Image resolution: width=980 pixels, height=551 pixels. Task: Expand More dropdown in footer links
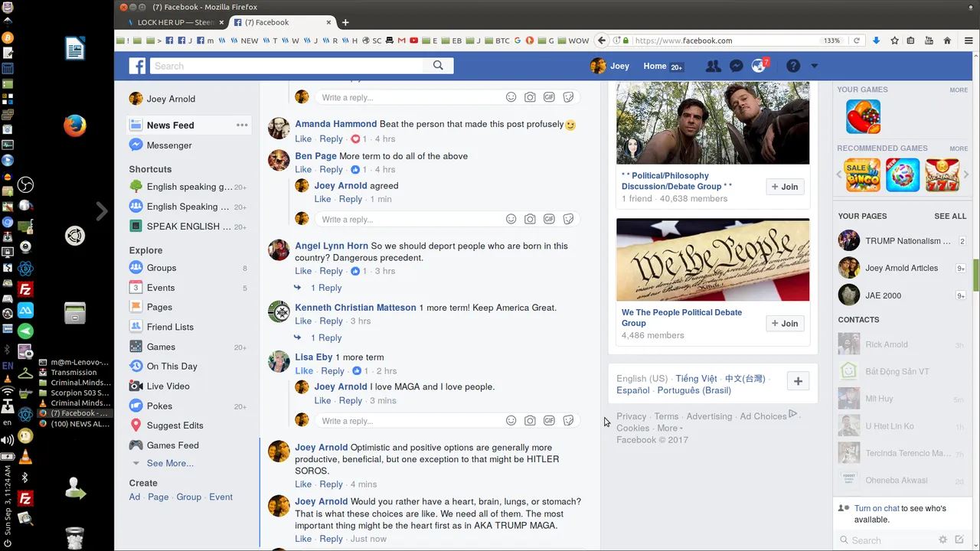669,428
